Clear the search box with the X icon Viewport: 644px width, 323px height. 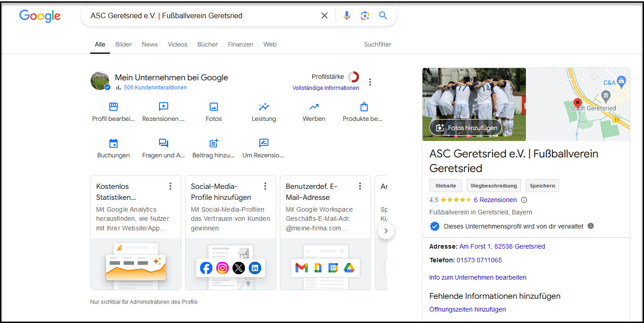click(325, 16)
